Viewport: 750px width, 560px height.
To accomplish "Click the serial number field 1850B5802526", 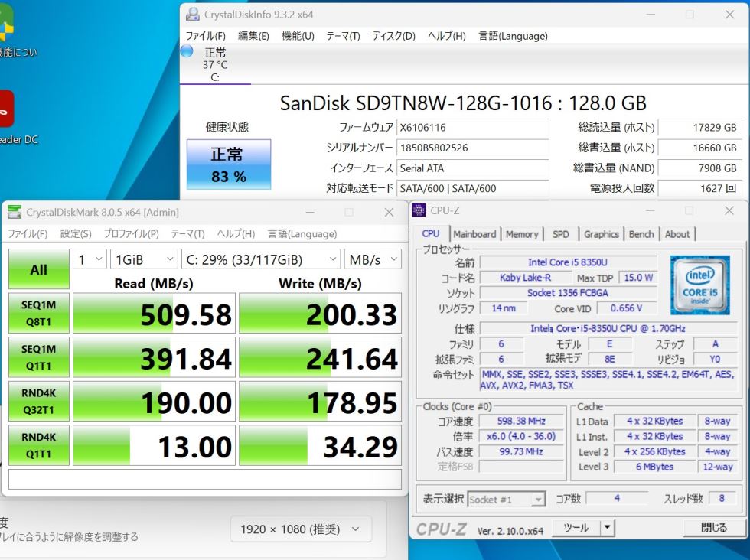I will click(x=473, y=148).
